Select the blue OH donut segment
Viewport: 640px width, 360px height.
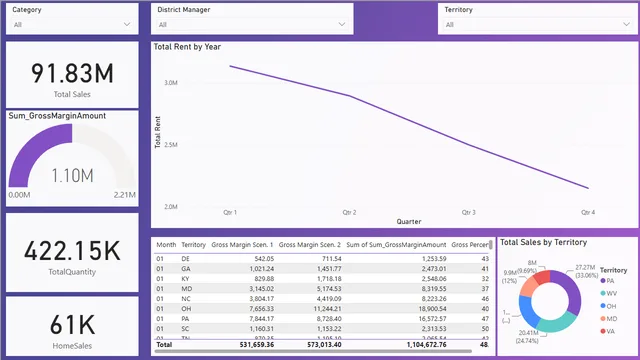(527, 312)
